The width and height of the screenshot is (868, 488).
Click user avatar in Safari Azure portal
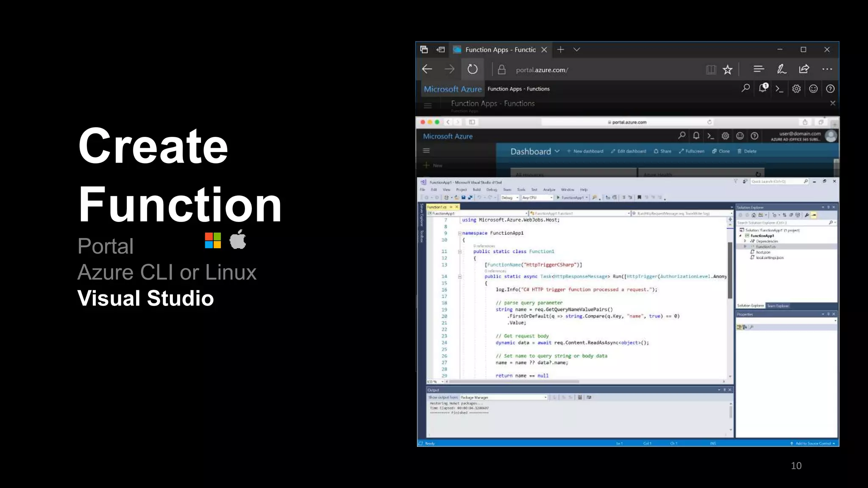[831, 136]
